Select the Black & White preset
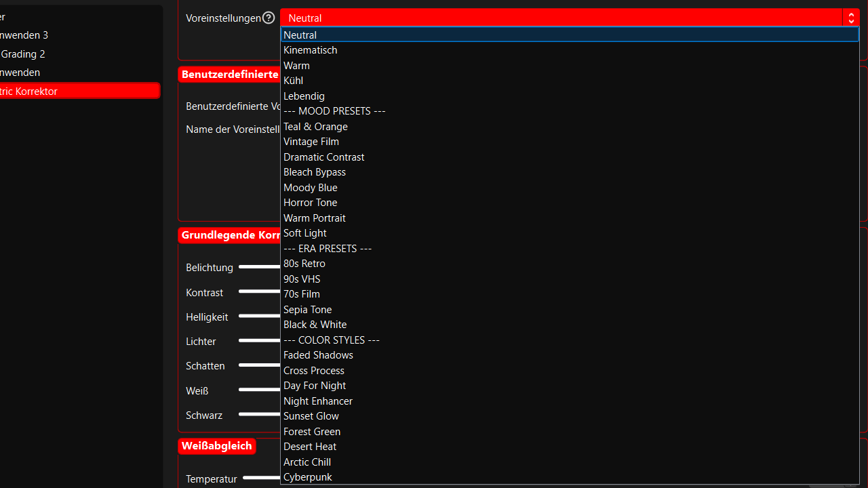This screenshot has width=868, height=488. tap(315, 325)
